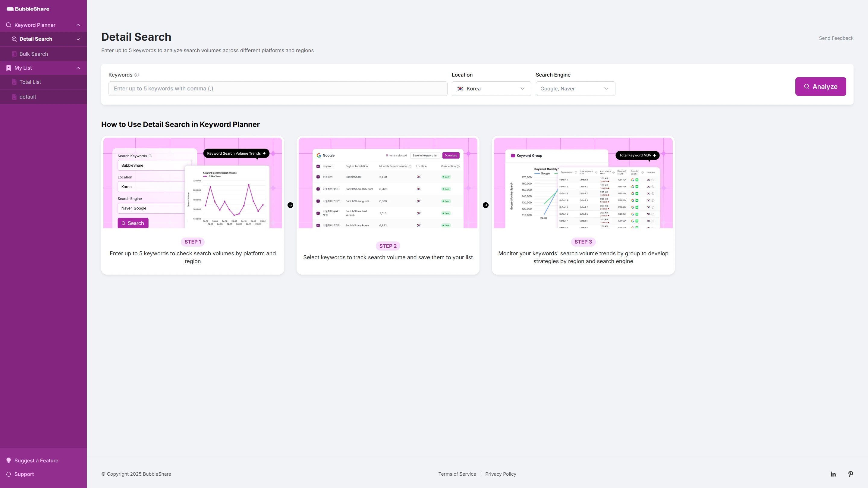The width and height of the screenshot is (868, 488).
Task: Toggle the Detail Search chevron
Action: (x=78, y=39)
